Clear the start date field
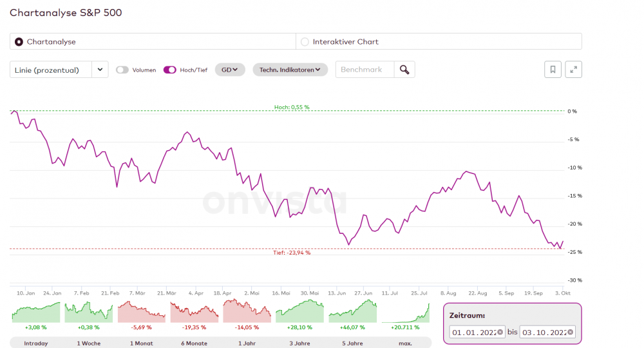Viewport: 644px width, 348px height. (x=500, y=332)
